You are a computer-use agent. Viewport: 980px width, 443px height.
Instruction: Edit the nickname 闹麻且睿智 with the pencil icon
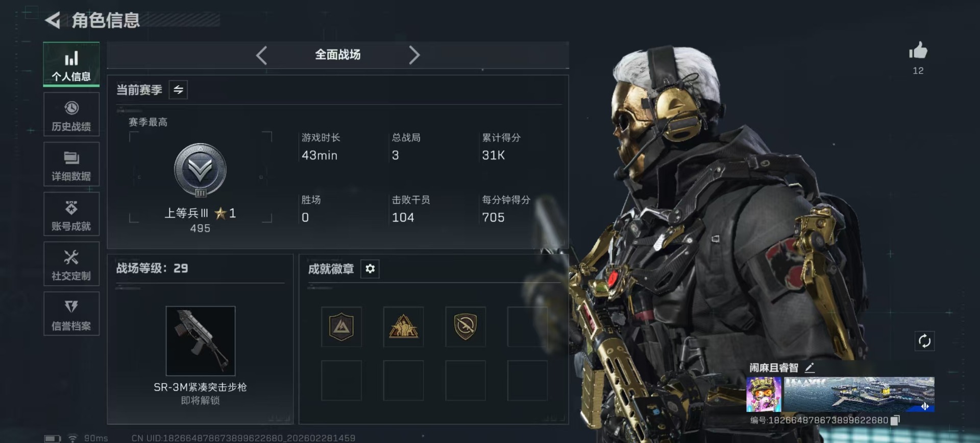click(x=810, y=367)
